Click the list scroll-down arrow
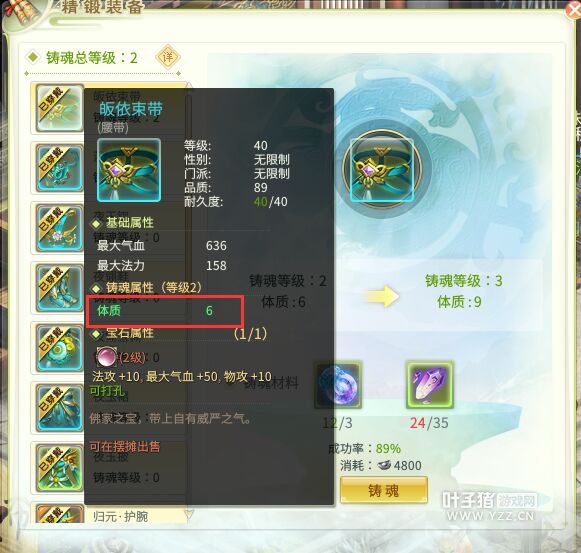 pos(189,513)
